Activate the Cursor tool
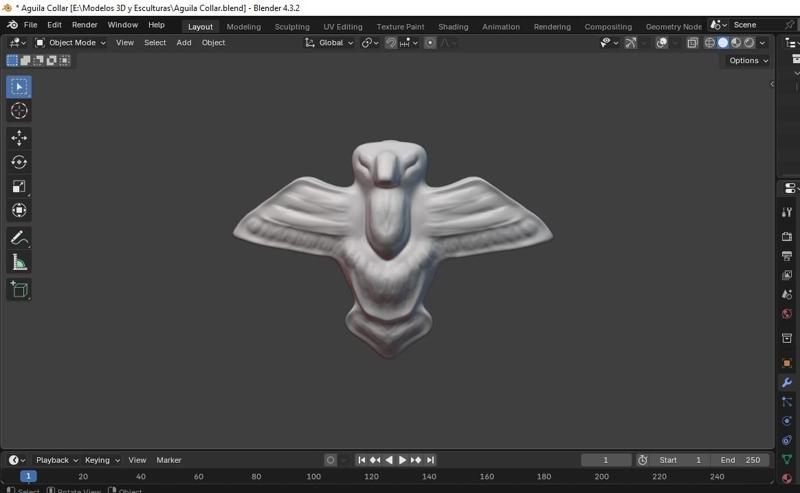Image resolution: width=800 pixels, height=493 pixels. point(19,111)
